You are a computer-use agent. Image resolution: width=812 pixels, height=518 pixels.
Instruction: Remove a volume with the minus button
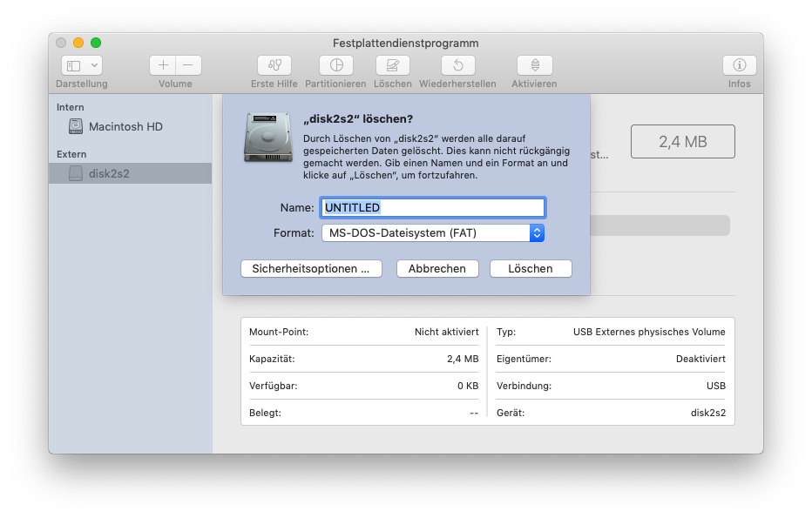188,65
